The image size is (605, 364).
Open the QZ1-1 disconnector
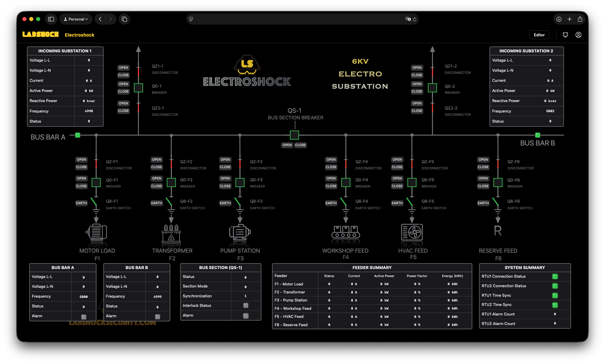coord(123,68)
